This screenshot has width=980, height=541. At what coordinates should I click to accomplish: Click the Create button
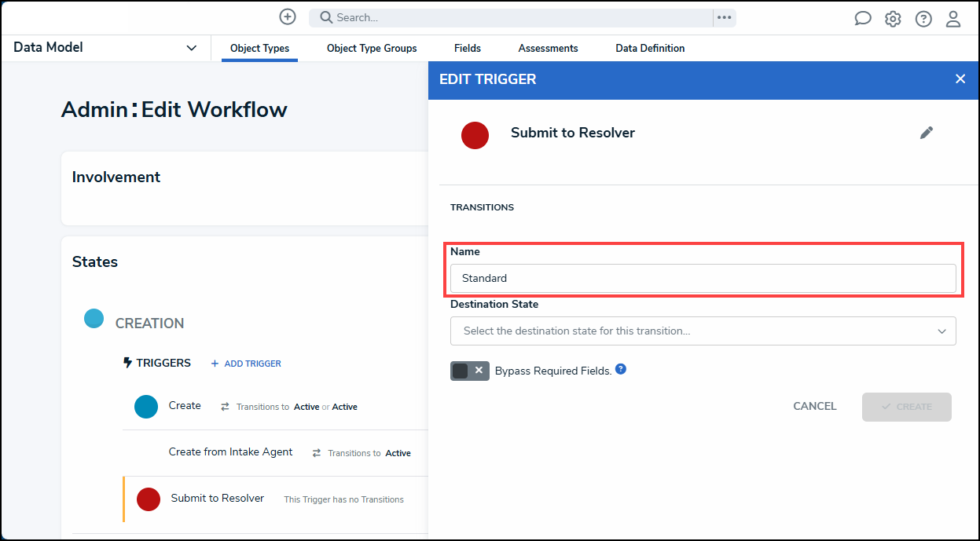pos(907,407)
